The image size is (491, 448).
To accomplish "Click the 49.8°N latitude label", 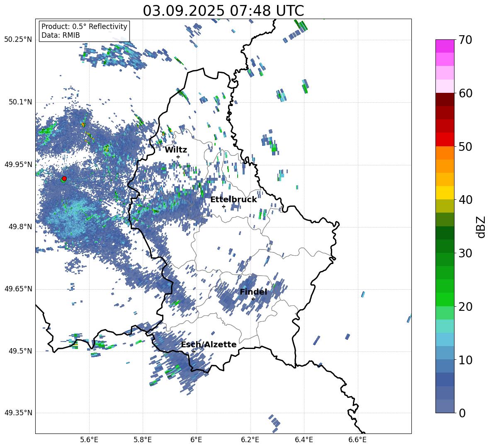I will pyautogui.click(x=20, y=227).
